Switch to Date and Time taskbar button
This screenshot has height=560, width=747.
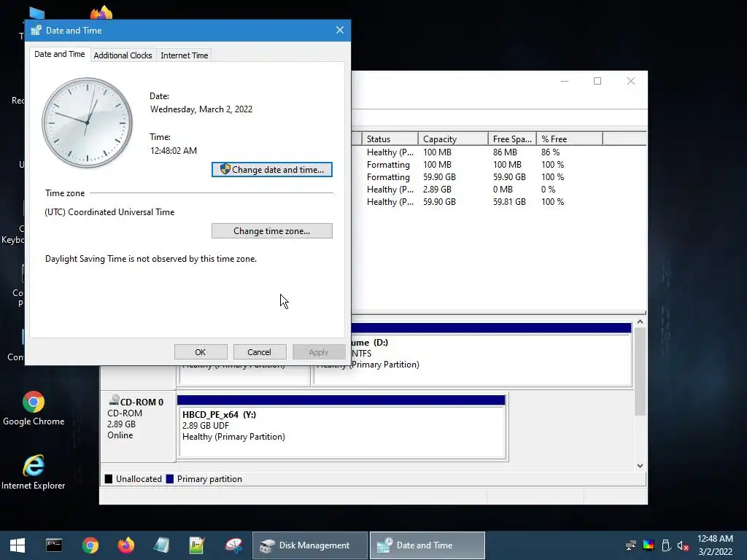pyautogui.click(x=427, y=545)
